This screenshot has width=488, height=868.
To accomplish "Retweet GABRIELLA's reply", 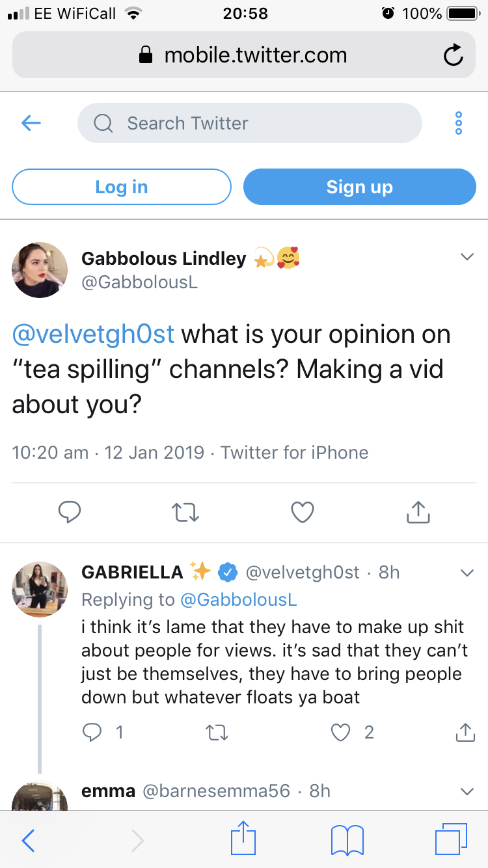I will 216,733.
